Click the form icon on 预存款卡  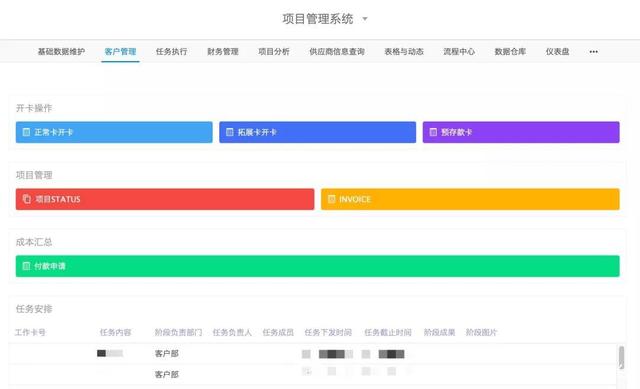click(x=433, y=132)
